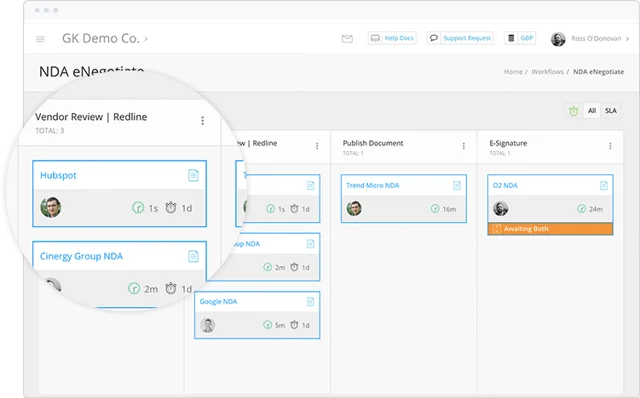Click the Google NDA document icon
The image size is (640, 398).
point(310,302)
